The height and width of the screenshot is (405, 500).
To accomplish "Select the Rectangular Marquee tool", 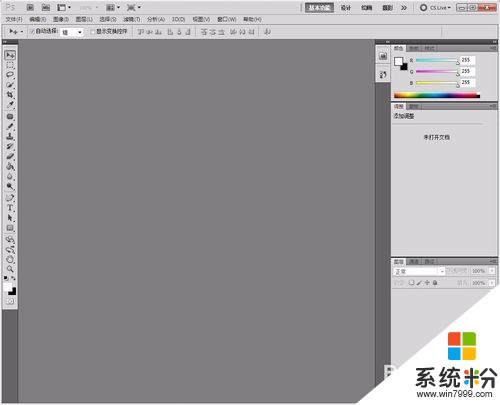I will pyautogui.click(x=10, y=65).
